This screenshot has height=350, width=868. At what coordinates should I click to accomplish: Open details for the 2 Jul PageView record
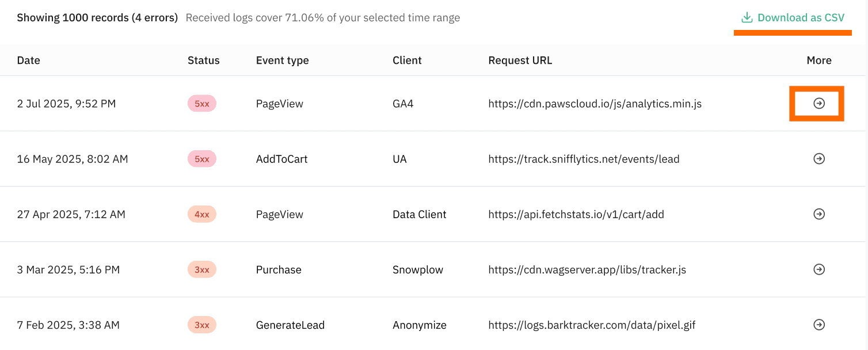[818, 104]
